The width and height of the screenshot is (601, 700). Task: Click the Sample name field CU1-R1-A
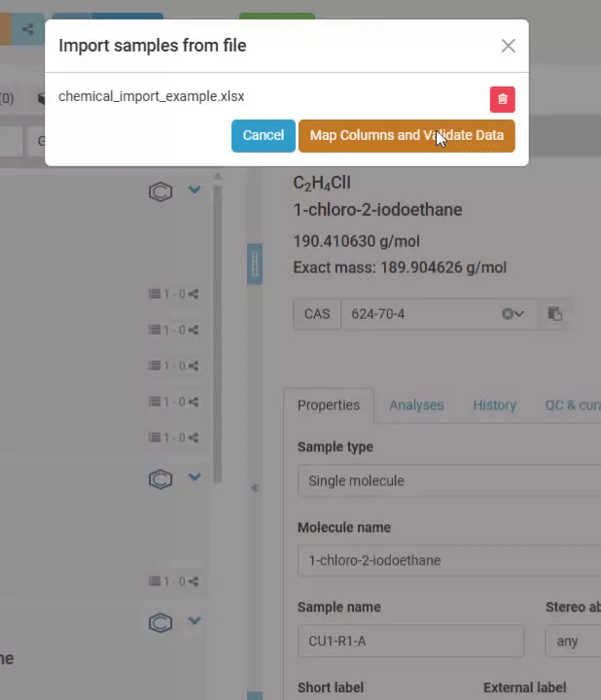410,641
